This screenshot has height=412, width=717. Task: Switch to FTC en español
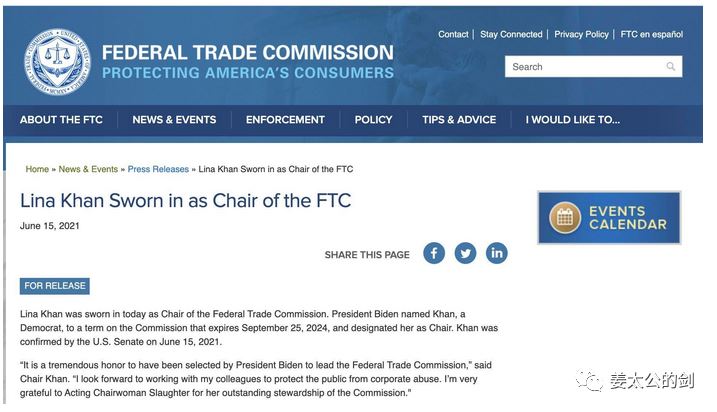pyautogui.click(x=652, y=34)
